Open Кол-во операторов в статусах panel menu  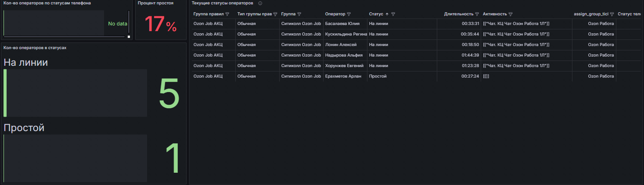pyautogui.click(x=35, y=47)
